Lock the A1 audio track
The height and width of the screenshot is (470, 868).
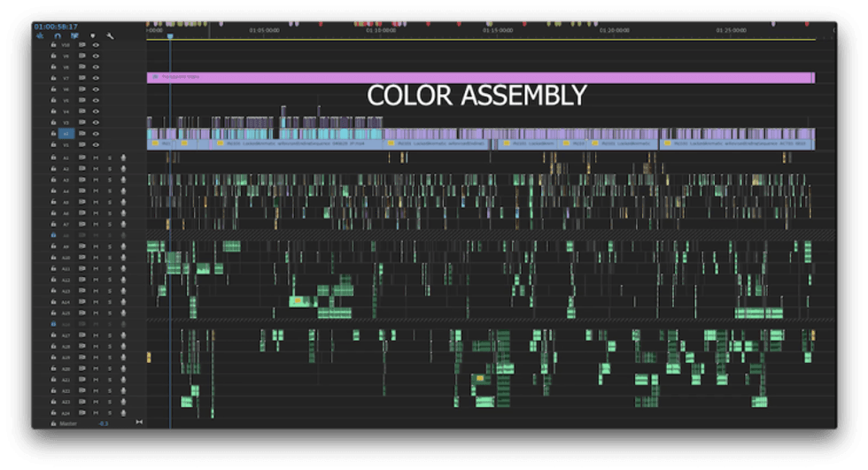tap(53, 158)
